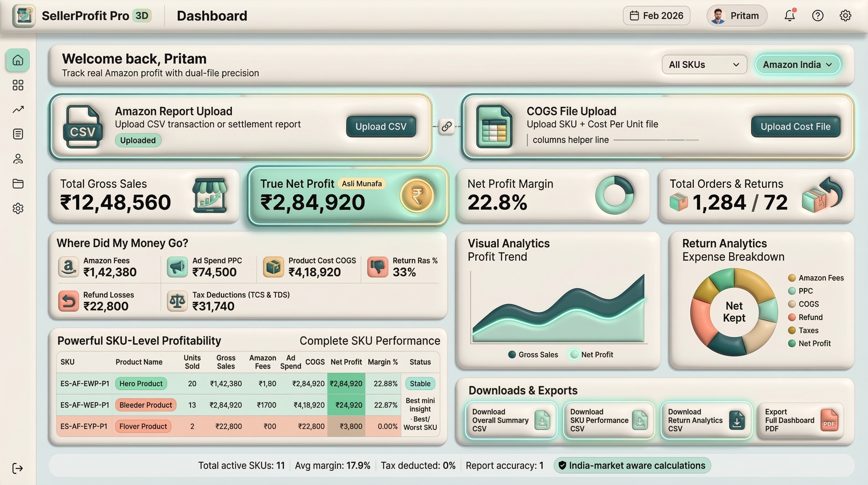Select the user profile icon in the sidebar
Viewport: 868px width, 485px height.
18,159
